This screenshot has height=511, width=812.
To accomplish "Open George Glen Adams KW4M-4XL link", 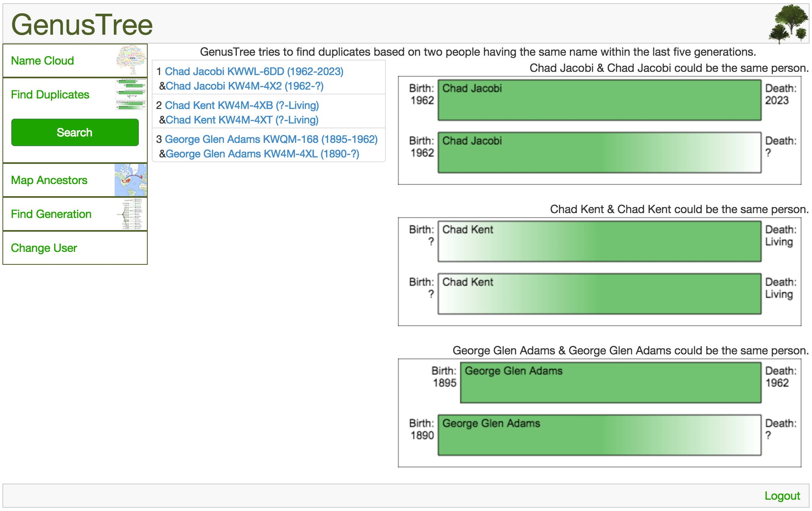I will [x=262, y=154].
